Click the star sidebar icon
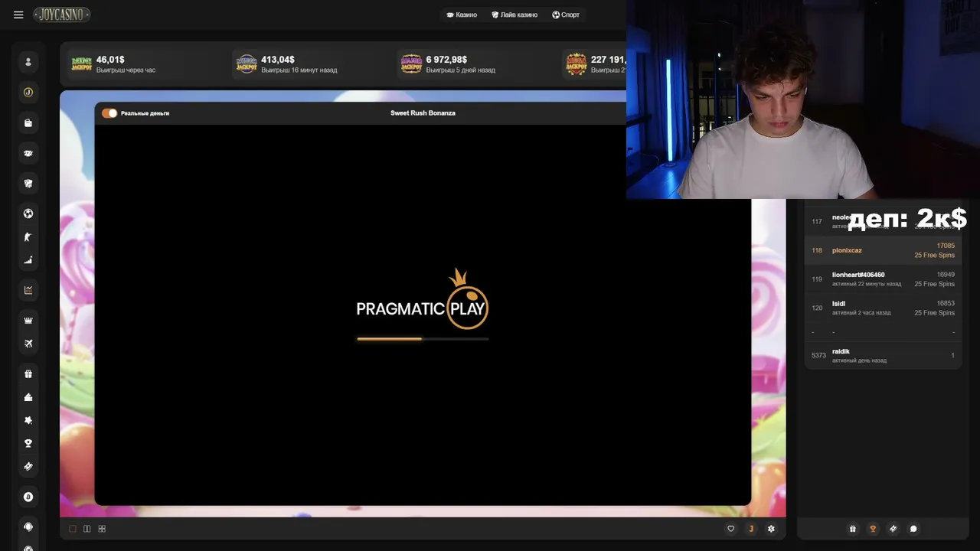980x551 pixels. pyautogui.click(x=28, y=420)
